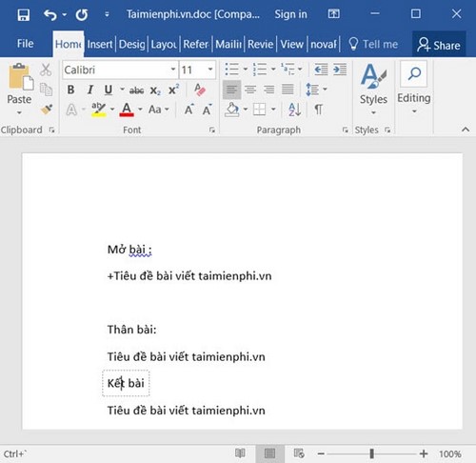
Task: Switch to the Design tab
Action: click(x=131, y=44)
